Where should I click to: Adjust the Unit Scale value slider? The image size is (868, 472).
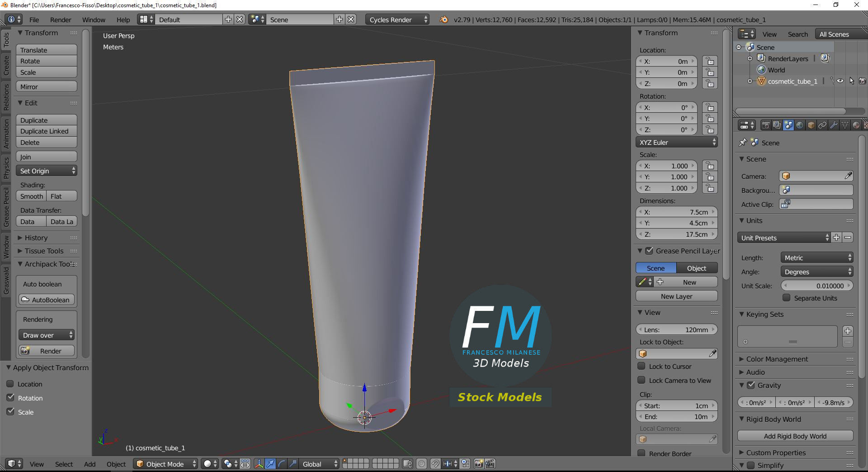tap(817, 286)
